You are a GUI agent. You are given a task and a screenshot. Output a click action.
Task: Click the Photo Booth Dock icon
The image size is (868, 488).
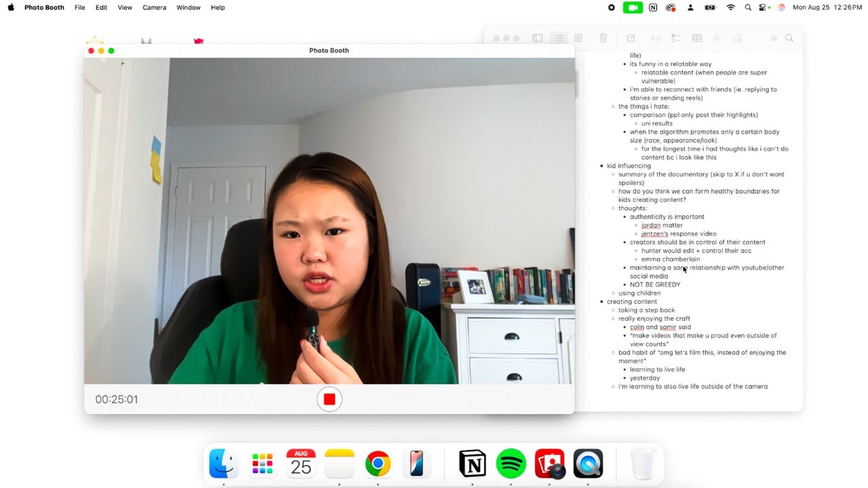550,464
